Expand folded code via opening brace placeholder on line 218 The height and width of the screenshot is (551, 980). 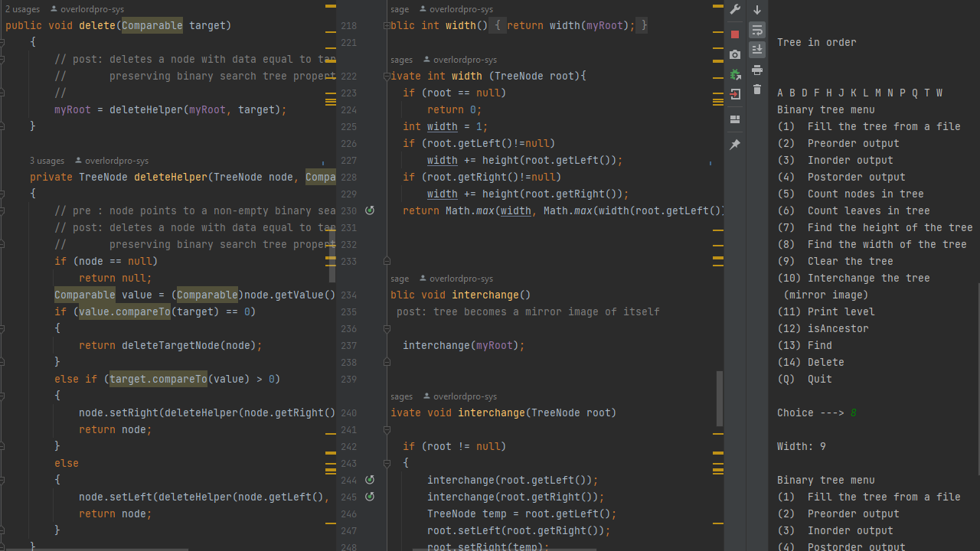click(497, 25)
